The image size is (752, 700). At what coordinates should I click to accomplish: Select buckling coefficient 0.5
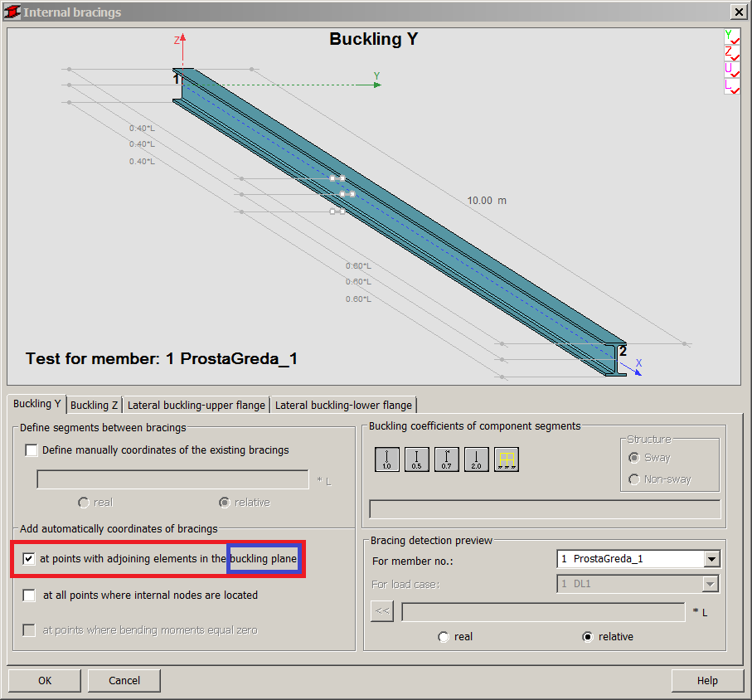[x=416, y=459]
